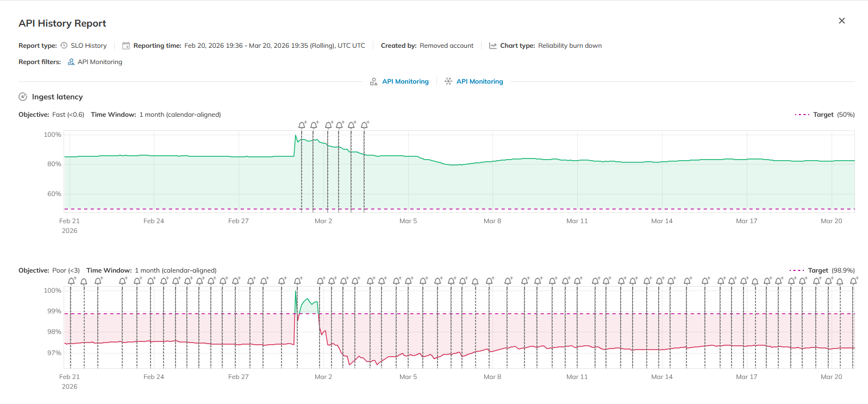Viewport: 868px width, 404px height.
Task: Click the SLO History clock icon
Action: click(64, 46)
